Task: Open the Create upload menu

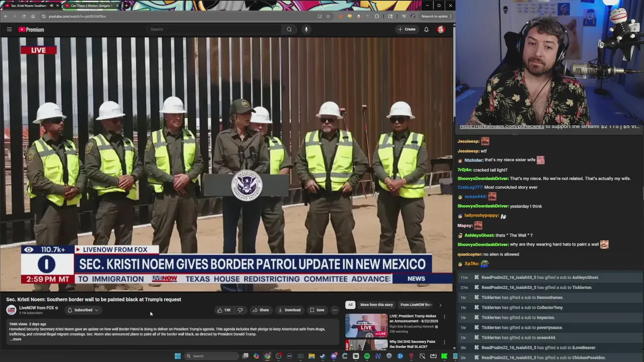Action: (407, 29)
